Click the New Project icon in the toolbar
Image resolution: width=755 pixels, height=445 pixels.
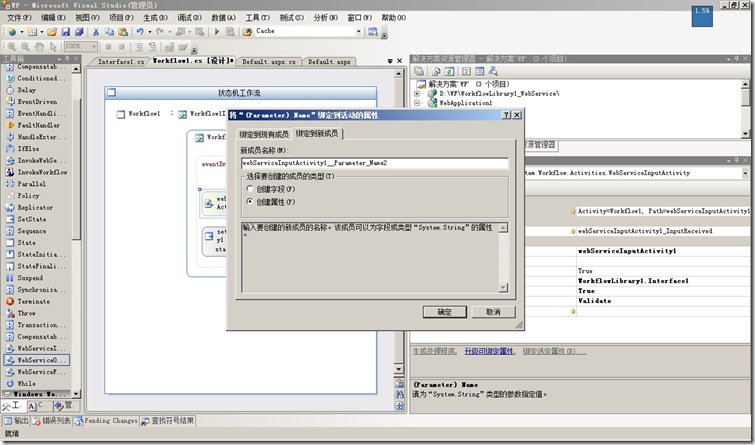[12, 32]
